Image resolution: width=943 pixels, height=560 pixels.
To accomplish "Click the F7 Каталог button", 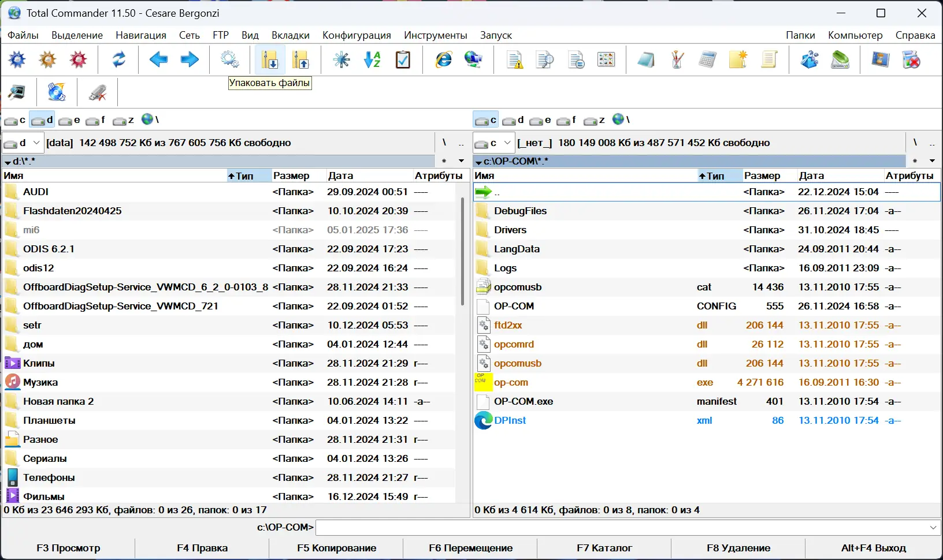I will (x=604, y=548).
